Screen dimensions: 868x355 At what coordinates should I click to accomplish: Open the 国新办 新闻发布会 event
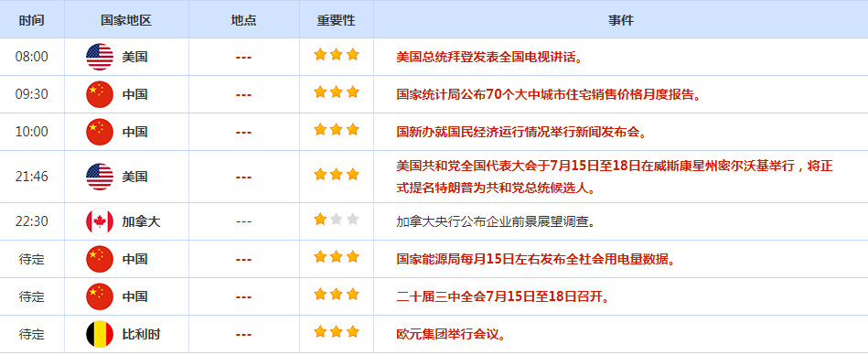(x=521, y=133)
